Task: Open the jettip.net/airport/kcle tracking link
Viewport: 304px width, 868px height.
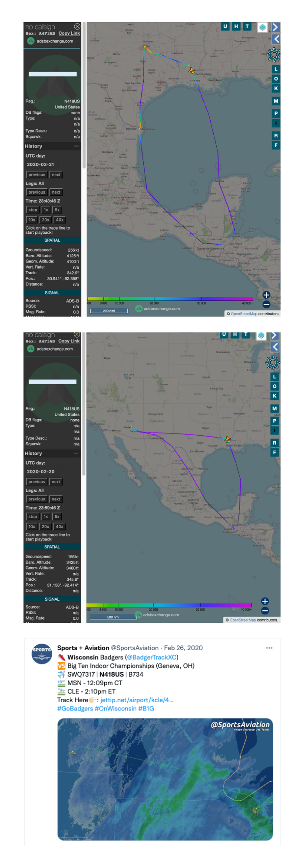Action: point(137,700)
